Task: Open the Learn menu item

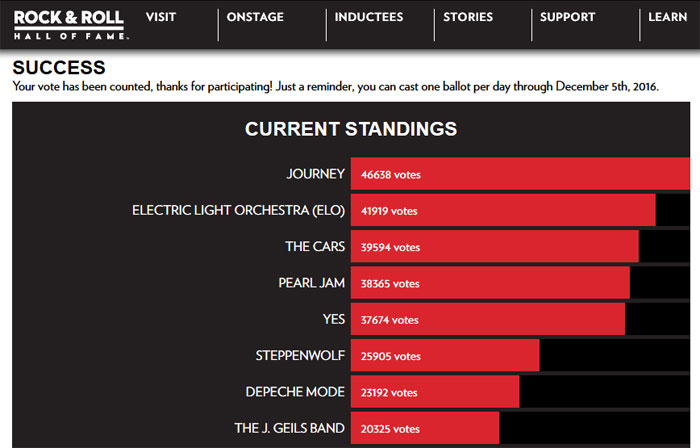Action: (x=667, y=17)
